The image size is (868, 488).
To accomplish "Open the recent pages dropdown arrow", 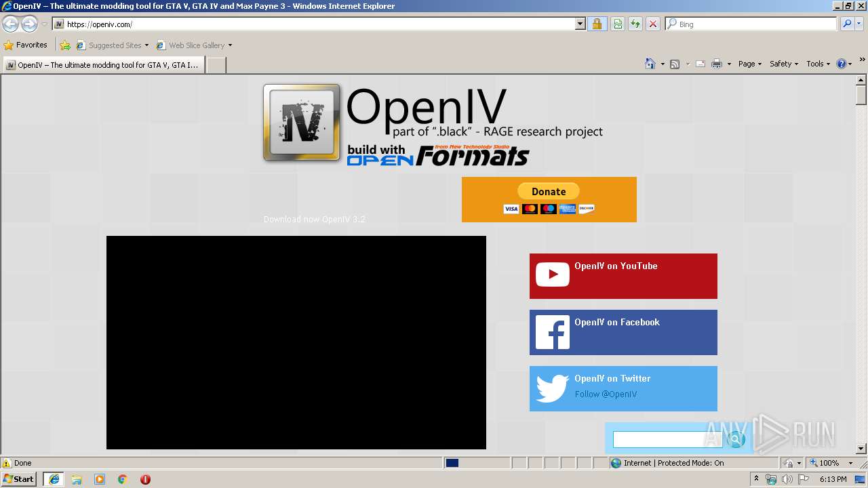I will [x=44, y=24].
